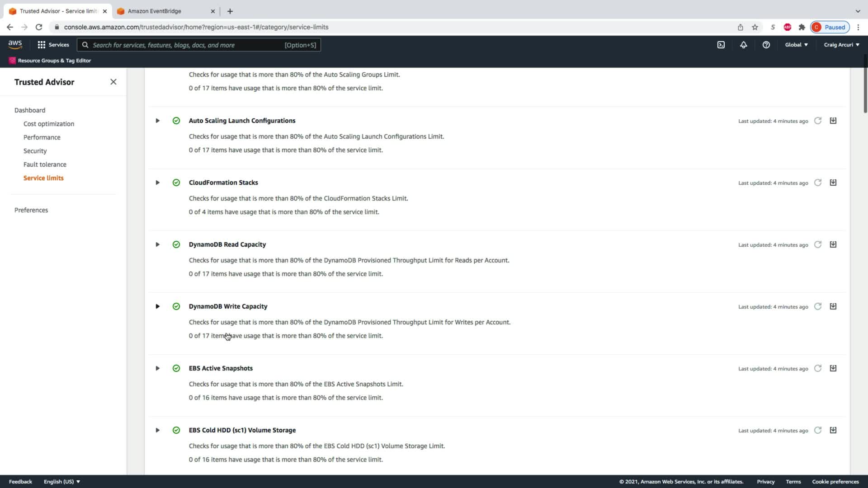Expand the CloudFormation Stacks check details
Viewport: 868px width, 488px height.
pos(157,183)
